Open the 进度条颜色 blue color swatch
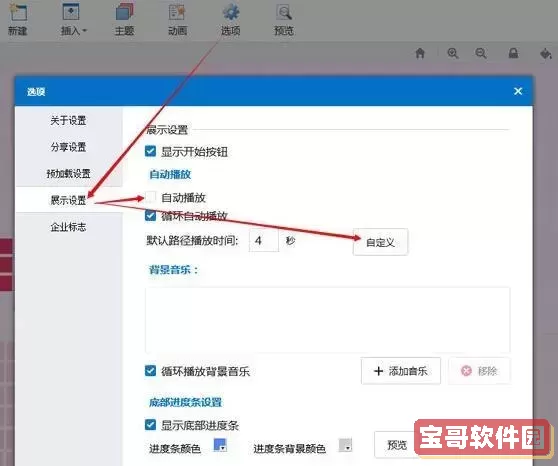The height and width of the screenshot is (466, 558). click(220, 445)
